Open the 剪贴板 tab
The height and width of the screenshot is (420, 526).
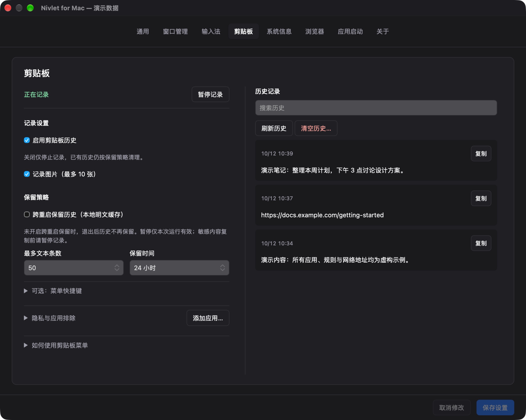[x=244, y=31]
